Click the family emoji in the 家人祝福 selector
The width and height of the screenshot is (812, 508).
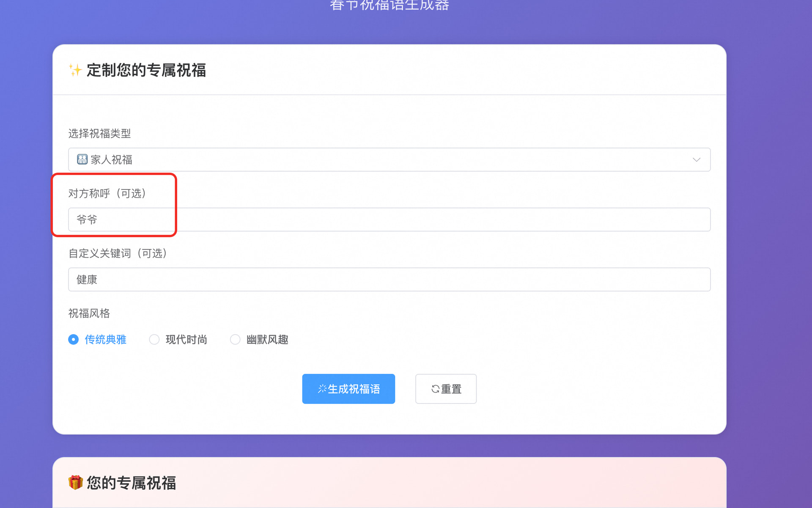click(x=82, y=159)
